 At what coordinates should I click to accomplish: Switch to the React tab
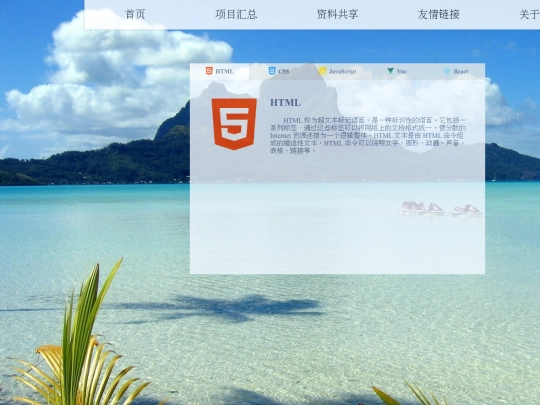[456, 71]
